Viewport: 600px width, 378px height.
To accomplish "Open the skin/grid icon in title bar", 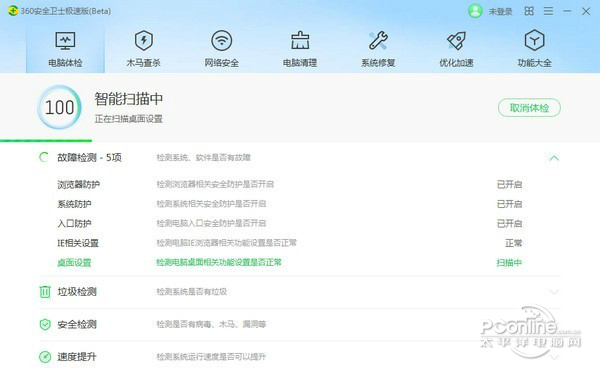I will [x=529, y=11].
